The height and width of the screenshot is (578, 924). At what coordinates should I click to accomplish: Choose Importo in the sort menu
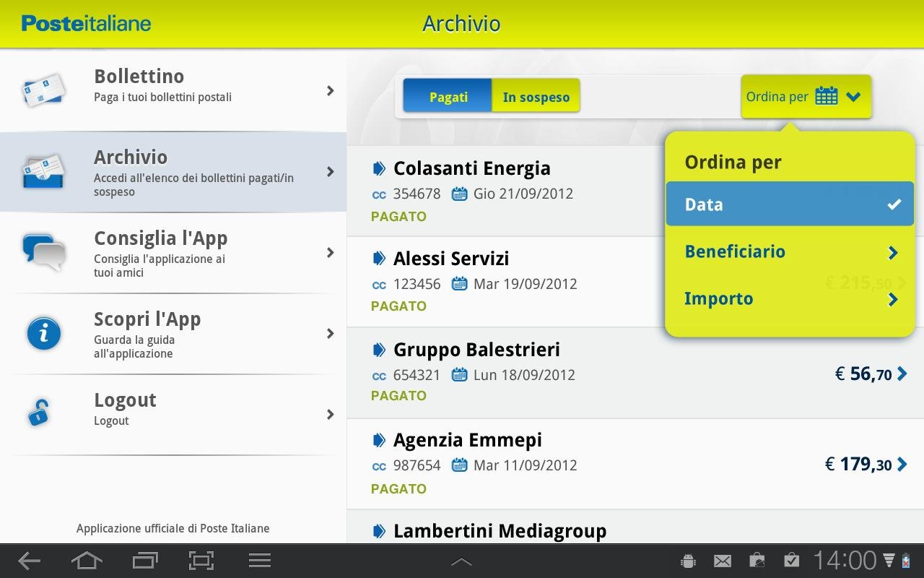pyautogui.click(x=790, y=298)
